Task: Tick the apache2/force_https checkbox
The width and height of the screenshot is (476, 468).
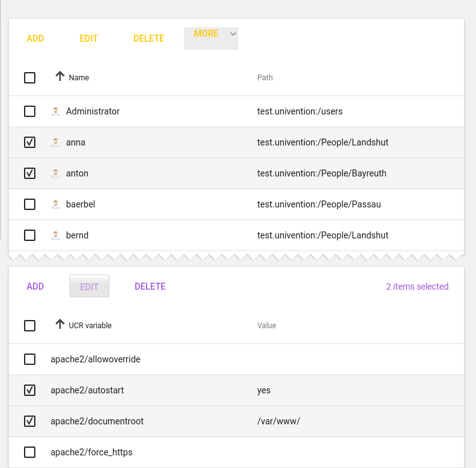Action: 30,452
